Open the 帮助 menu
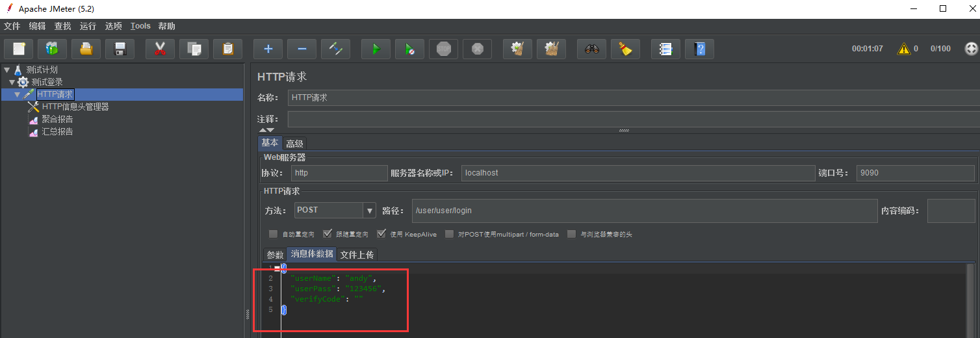The image size is (980, 338). pyautogui.click(x=166, y=26)
